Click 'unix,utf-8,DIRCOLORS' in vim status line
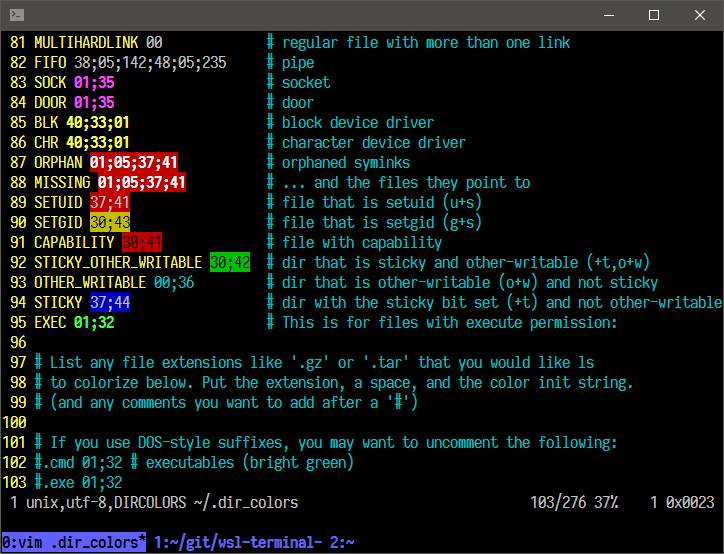The height and width of the screenshot is (554, 724). coord(106,502)
